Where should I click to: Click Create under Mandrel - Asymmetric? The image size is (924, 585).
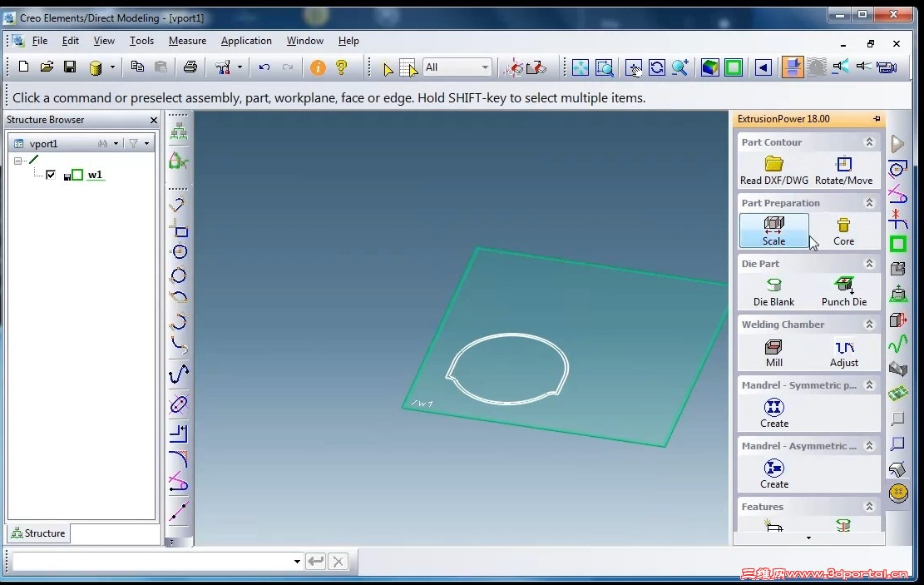(x=773, y=474)
